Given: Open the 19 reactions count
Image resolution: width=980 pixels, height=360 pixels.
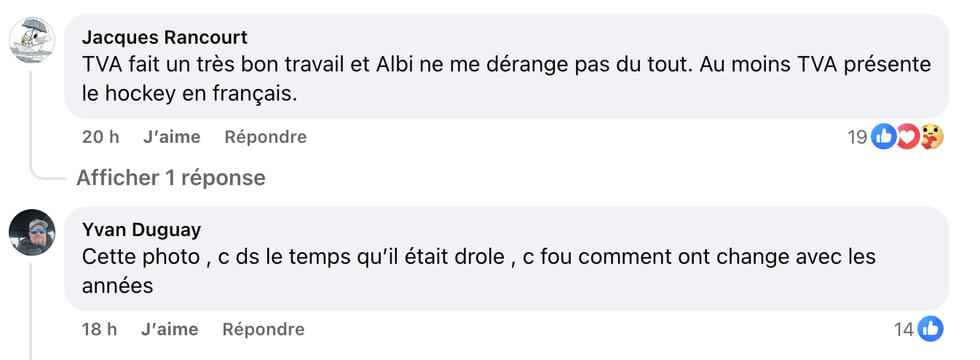Looking at the screenshot, I should coord(858,137).
